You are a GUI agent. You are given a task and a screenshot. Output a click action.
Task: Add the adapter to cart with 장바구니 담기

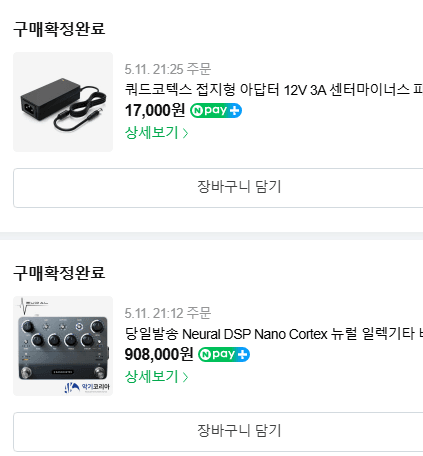218,188
